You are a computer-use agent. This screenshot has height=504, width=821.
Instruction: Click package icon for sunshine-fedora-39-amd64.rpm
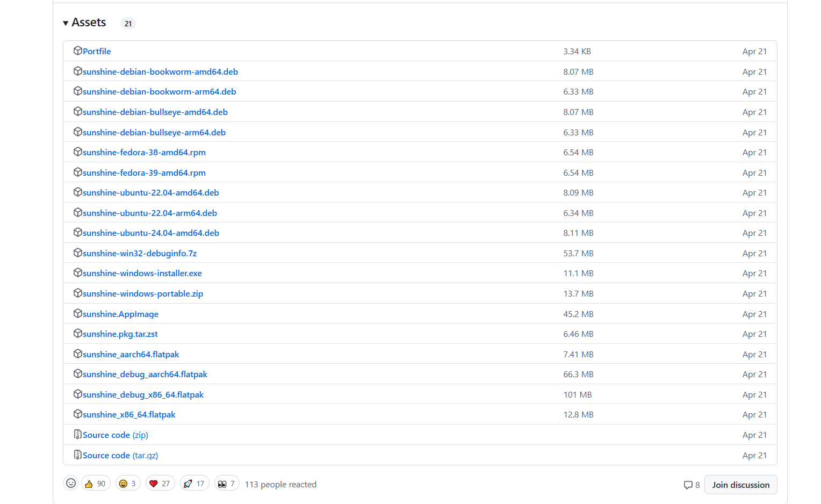click(78, 172)
